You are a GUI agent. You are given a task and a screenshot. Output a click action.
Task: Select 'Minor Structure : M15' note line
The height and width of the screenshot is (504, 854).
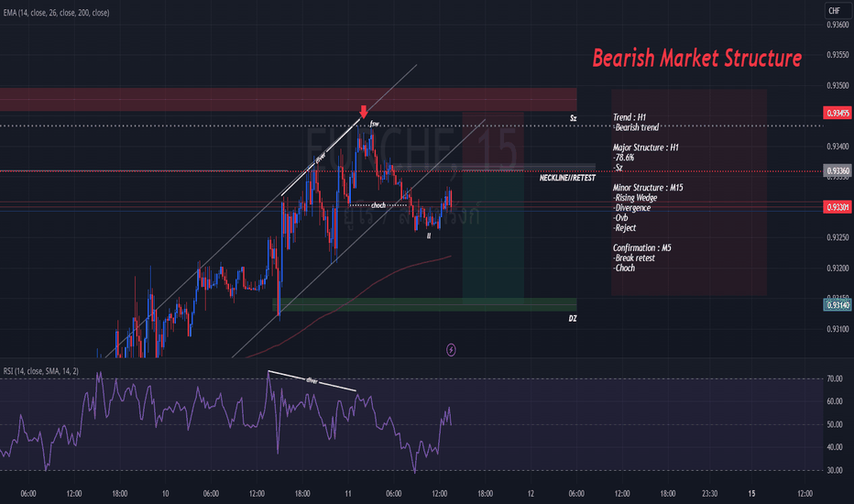tap(648, 188)
